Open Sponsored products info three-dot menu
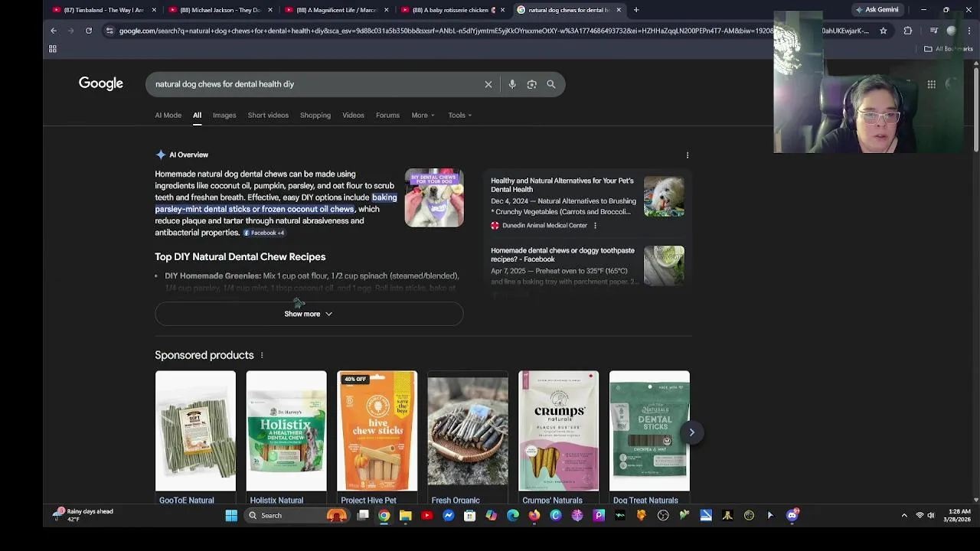The height and width of the screenshot is (551, 980). click(x=262, y=355)
